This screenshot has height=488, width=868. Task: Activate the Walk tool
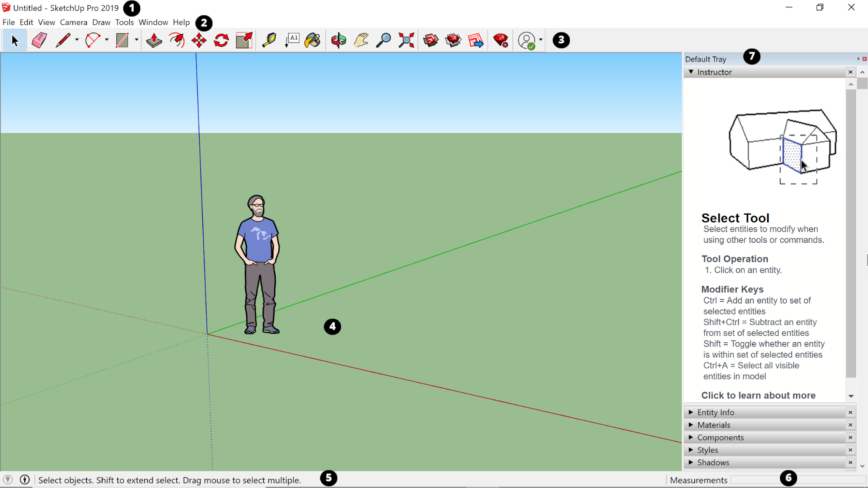[73, 22]
